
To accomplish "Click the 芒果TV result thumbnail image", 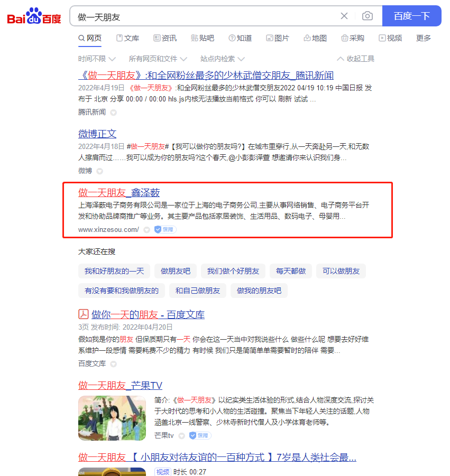I will click(112, 418).
